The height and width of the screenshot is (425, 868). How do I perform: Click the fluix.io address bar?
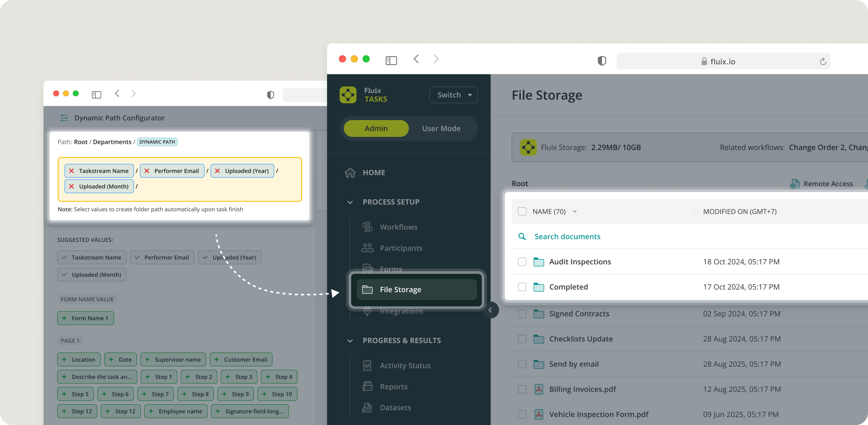click(x=722, y=61)
